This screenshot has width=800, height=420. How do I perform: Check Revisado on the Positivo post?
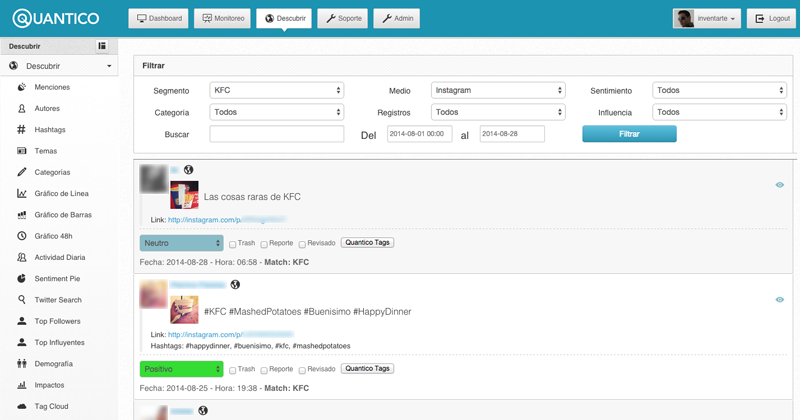(x=302, y=370)
